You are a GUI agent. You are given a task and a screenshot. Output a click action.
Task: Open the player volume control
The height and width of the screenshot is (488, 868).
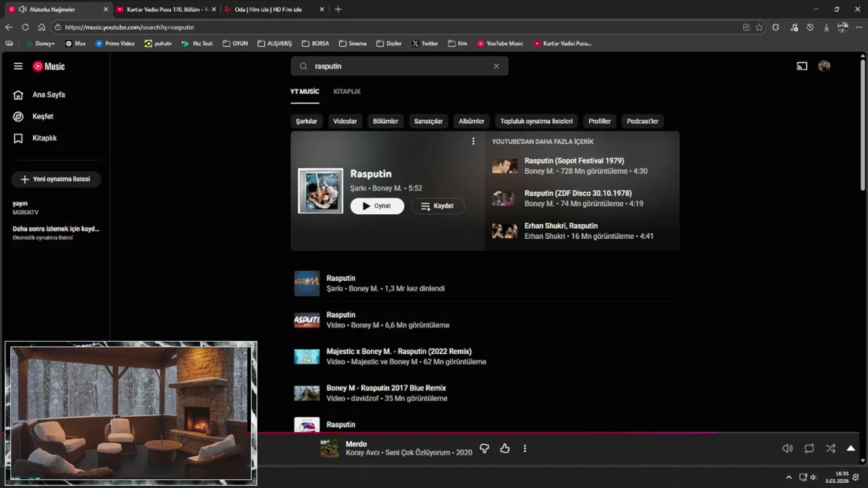[787, 449]
